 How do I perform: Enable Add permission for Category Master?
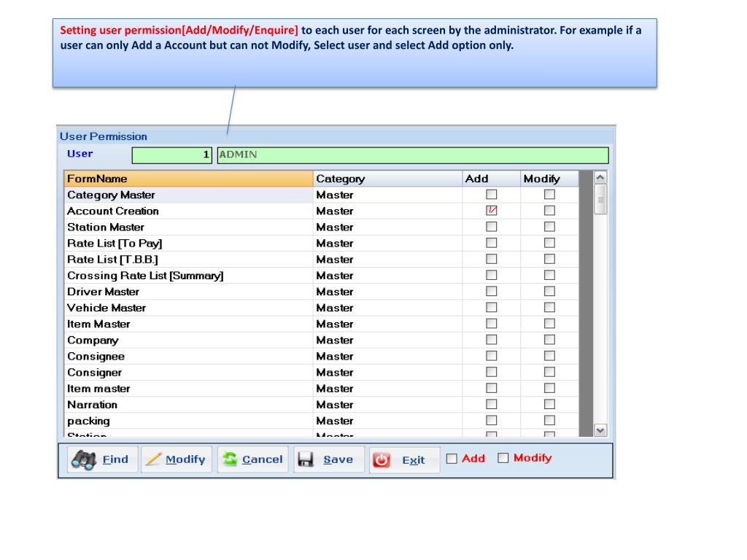pyautogui.click(x=491, y=194)
